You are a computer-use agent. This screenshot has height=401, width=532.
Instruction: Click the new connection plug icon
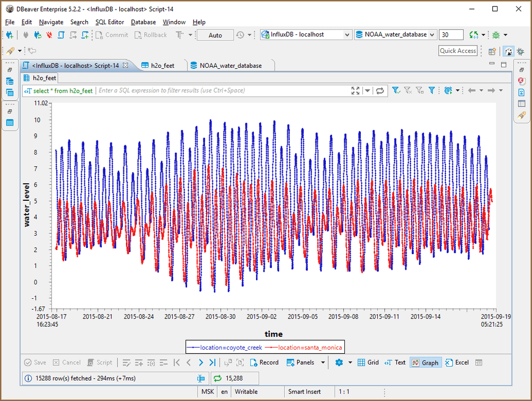tap(10, 35)
